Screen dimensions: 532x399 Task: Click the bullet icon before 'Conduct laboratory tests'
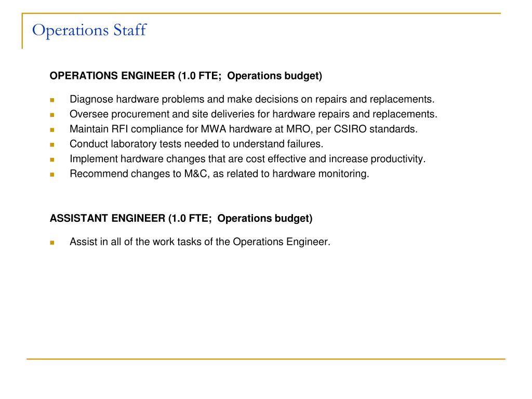52,144
